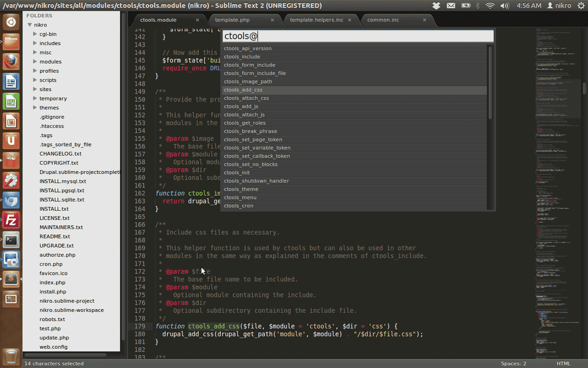
Task: Click the code minimap
Action: click(558, 193)
